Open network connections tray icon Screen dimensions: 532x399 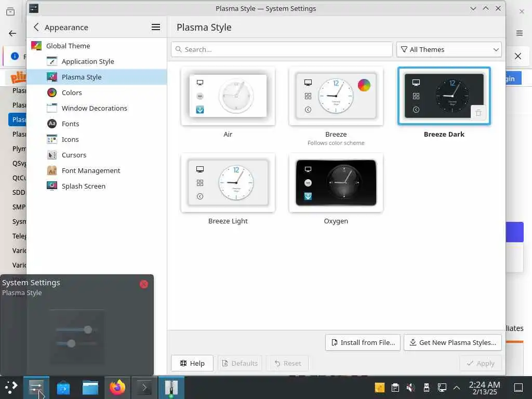click(442, 388)
